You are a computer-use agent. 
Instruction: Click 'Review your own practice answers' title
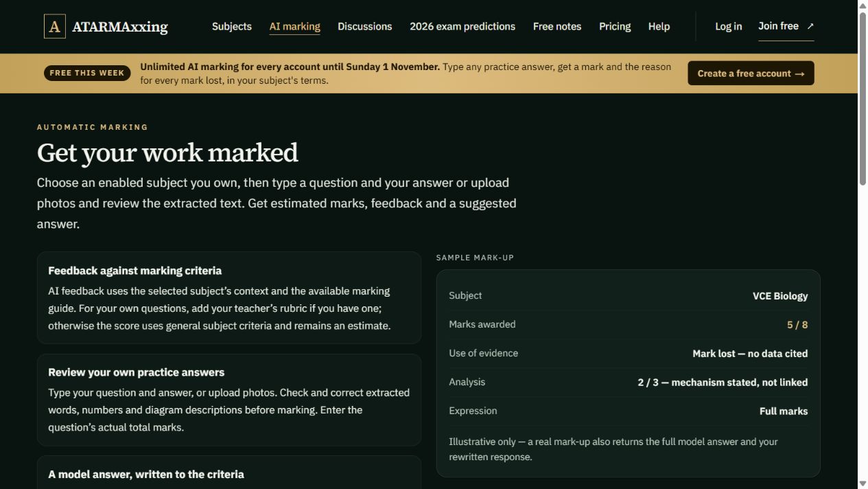137,372
